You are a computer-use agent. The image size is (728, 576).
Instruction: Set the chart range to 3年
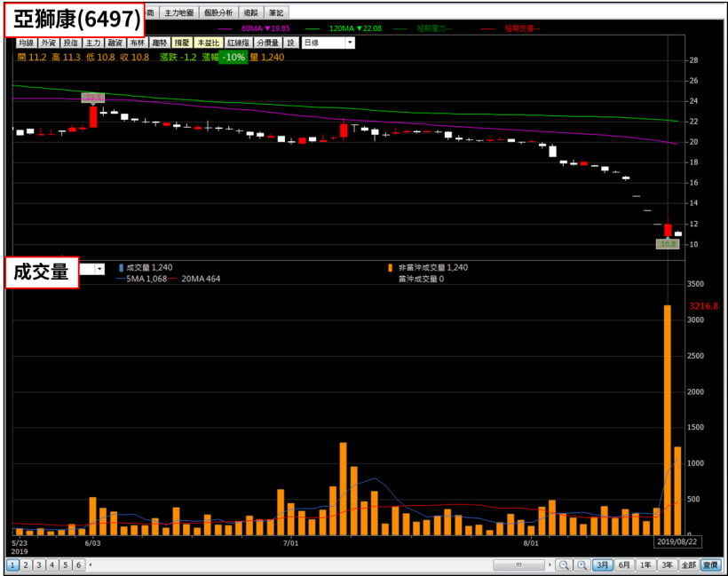click(x=667, y=564)
